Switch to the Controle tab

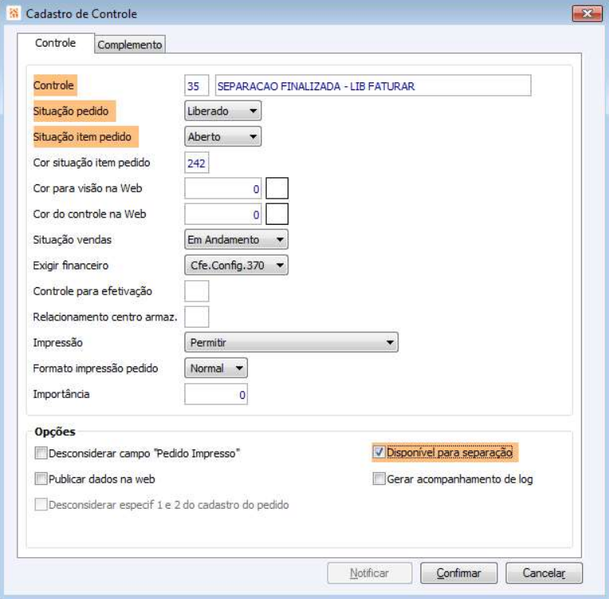pos(56,43)
